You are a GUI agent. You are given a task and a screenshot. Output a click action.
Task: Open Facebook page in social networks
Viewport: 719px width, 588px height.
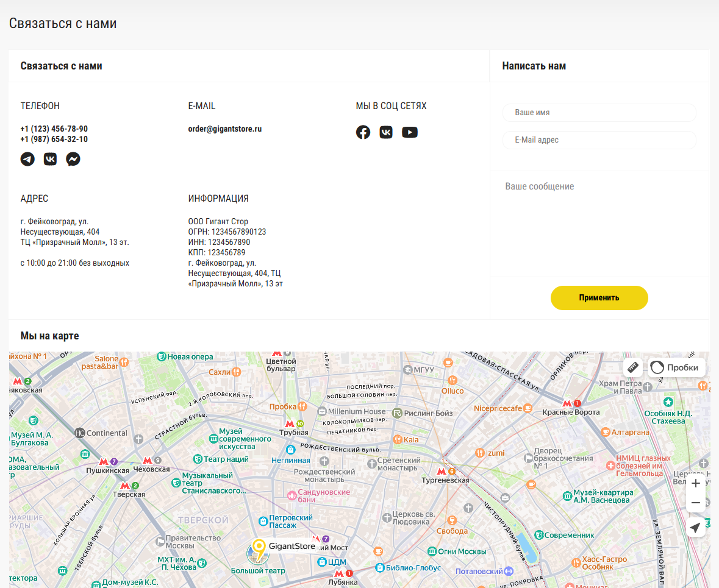point(363,132)
